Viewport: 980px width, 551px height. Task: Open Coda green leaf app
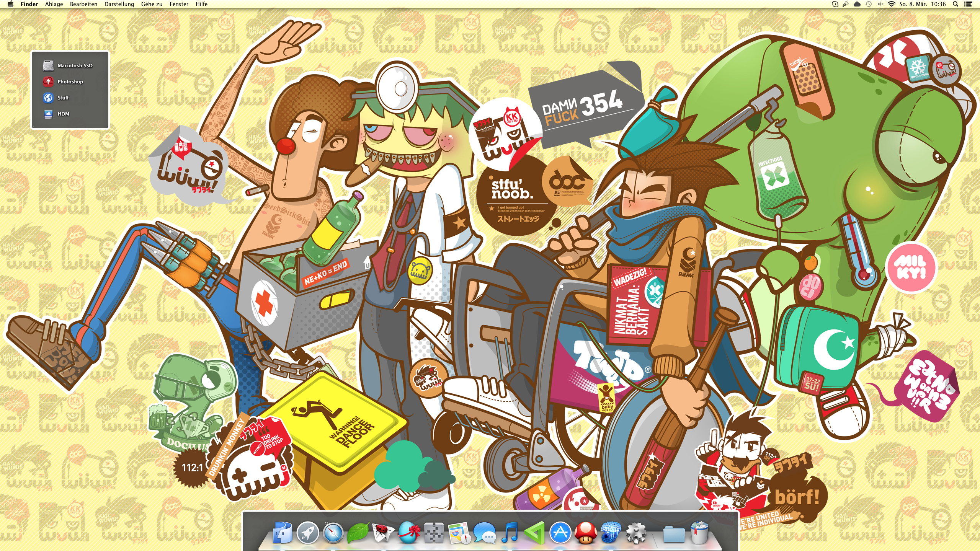click(x=358, y=532)
